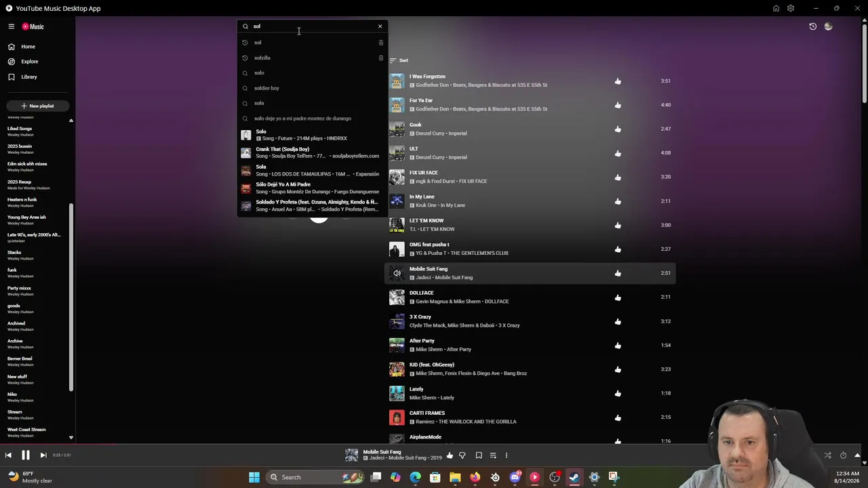Open desktop app settings gear in title bar
Screen dimensions: 868x488
[x=791, y=8]
